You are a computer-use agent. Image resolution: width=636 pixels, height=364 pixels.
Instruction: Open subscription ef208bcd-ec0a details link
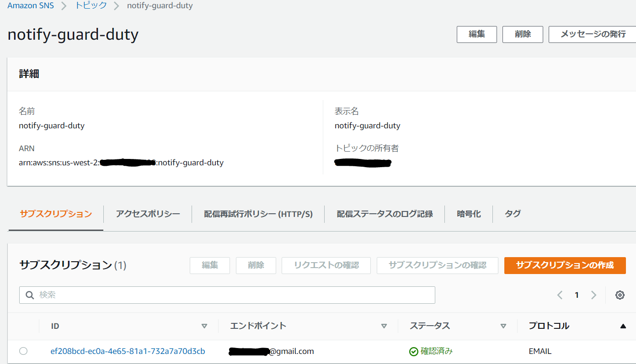pyautogui.click(x=128, y=351)
